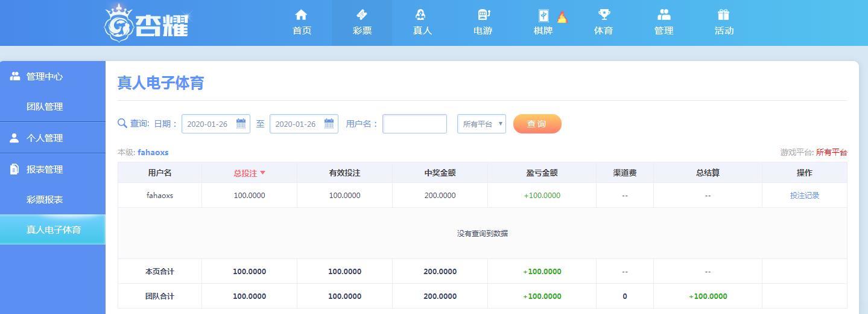Click the document icon beside 报表管理
This screenshot has height=314, width=868.
pos(14,169)
